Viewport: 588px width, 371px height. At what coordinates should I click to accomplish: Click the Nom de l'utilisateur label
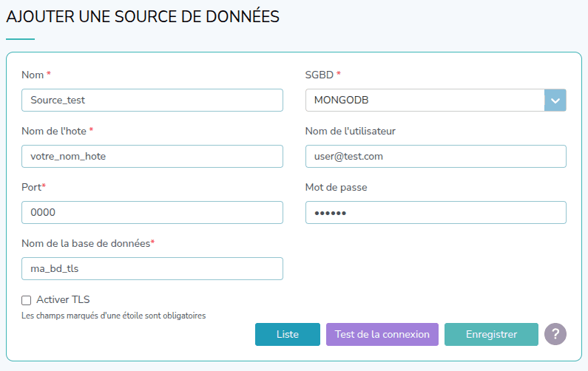351,131
